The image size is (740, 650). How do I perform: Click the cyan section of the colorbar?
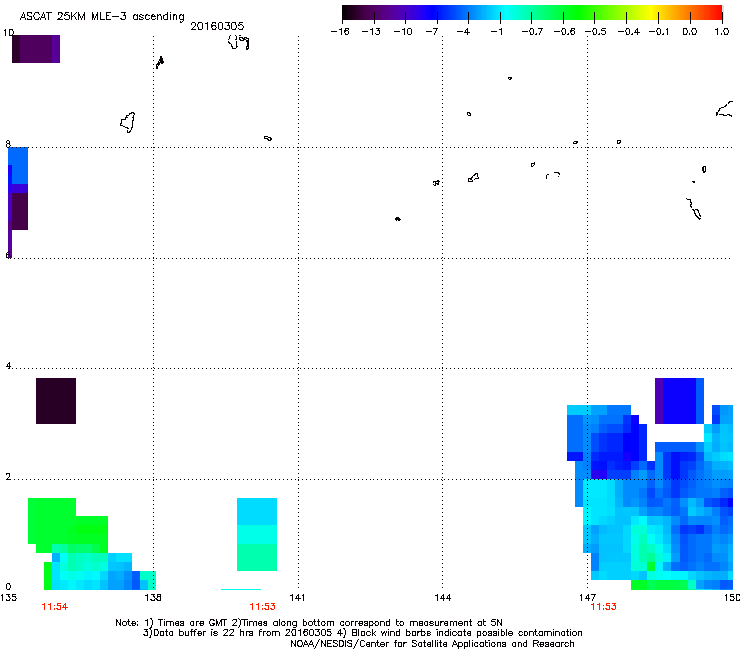click(505, 13)
